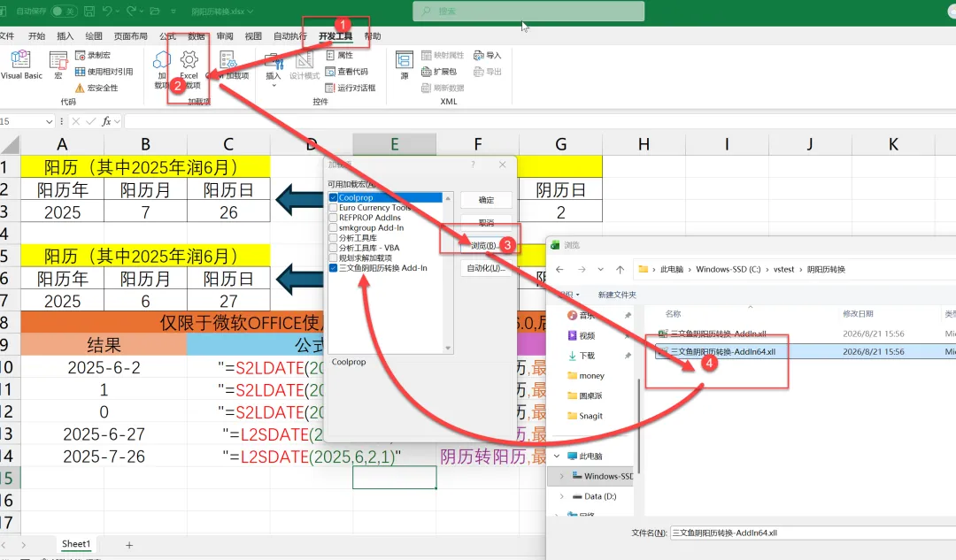Viewport: 956px width, 560px height.
Task: Click the 录制宏 record macro icon
Action: 80,56
